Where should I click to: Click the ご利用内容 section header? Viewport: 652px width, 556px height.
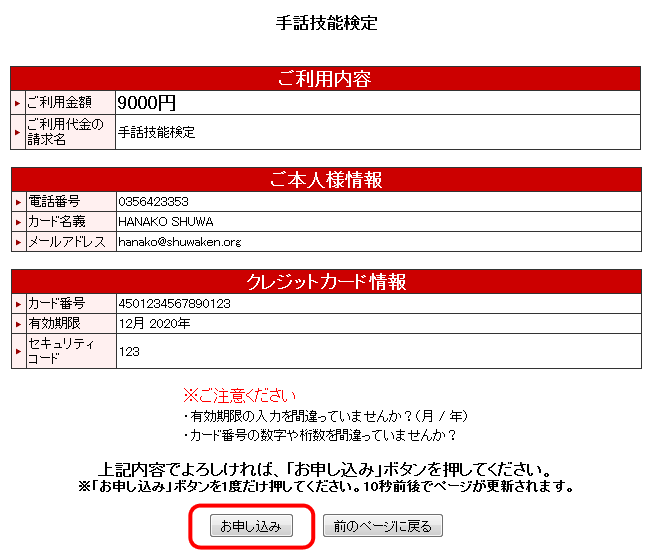(326, 79)
